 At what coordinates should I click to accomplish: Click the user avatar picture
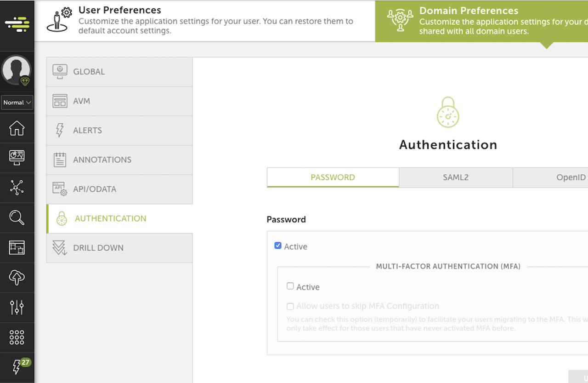click(17, 70)
